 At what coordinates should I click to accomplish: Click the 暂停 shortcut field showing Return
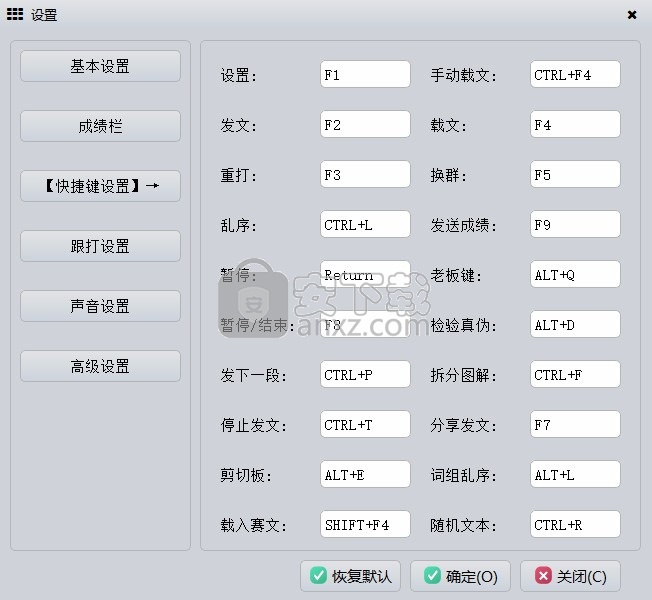365,274
